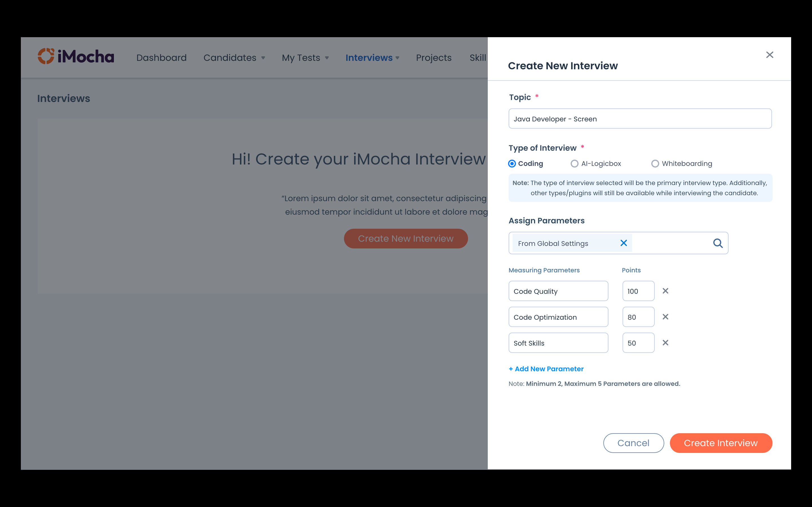Delete the Code Optimization parameter row
Screen dimensions: 812x507
point(665,317)
